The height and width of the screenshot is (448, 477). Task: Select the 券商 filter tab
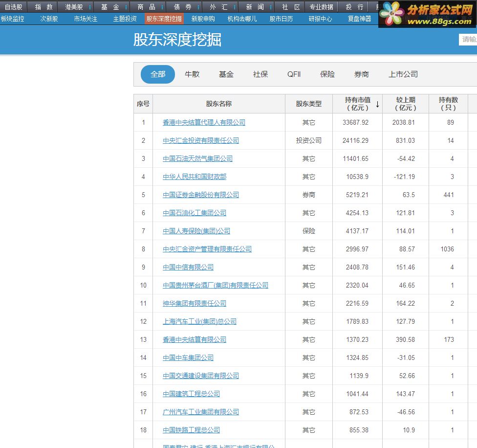click(361, 74)
